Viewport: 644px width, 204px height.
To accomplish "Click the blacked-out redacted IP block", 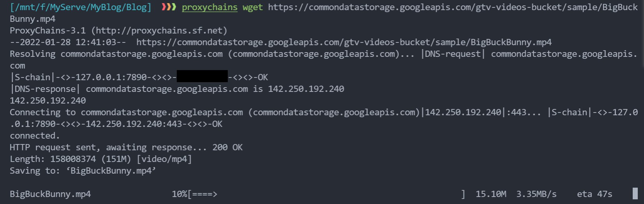I will pos(202,76).
